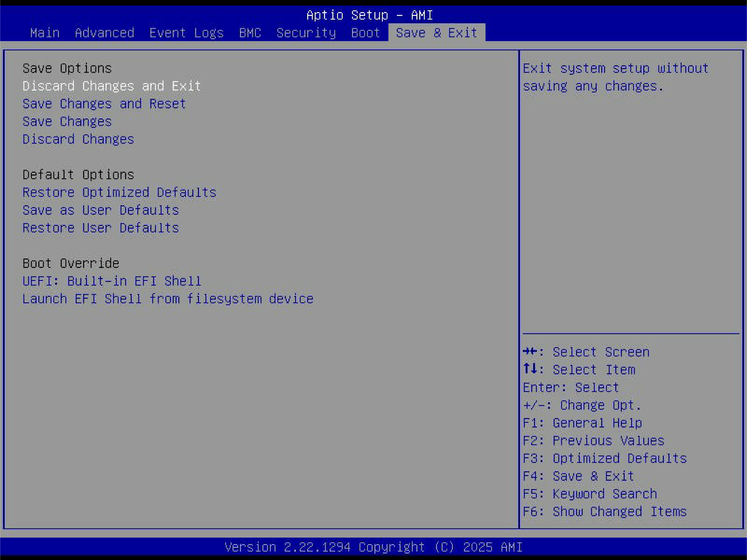Open the BMC tab

pyautogui.click(x=250, y=33)
